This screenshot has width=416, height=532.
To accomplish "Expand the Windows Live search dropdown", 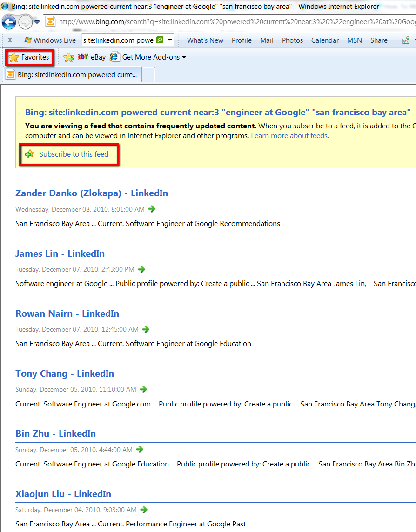I will 170,40.
